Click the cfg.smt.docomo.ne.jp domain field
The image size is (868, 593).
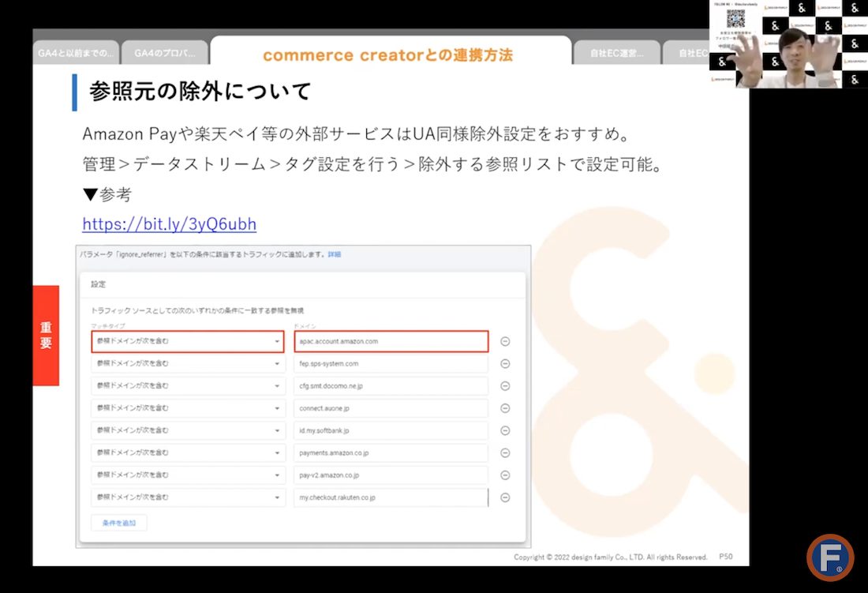[391, 386]
